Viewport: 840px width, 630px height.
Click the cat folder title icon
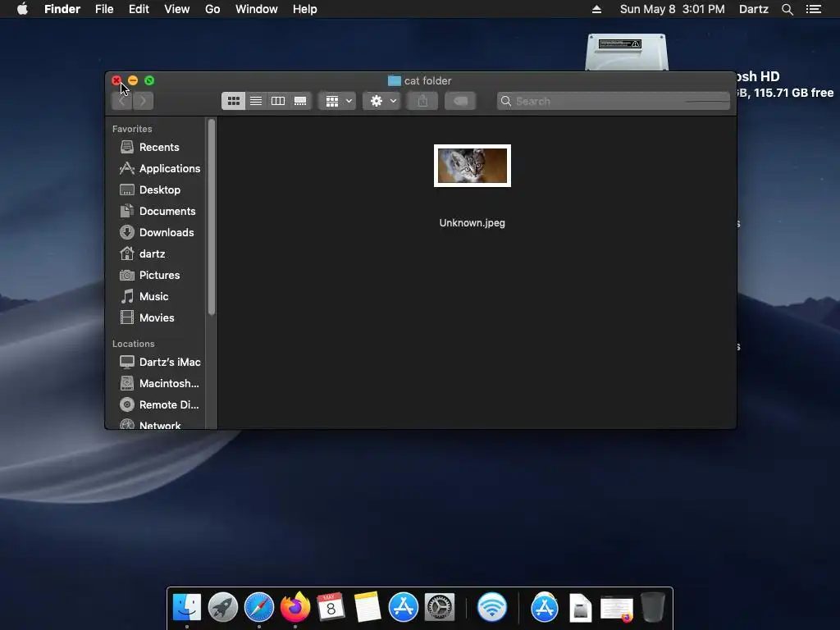click(395, 81)
